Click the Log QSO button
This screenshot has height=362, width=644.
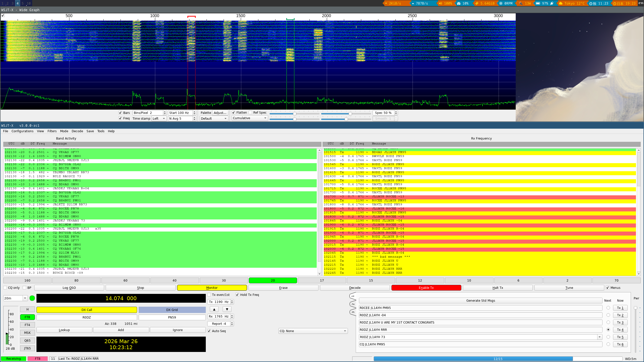69,288
